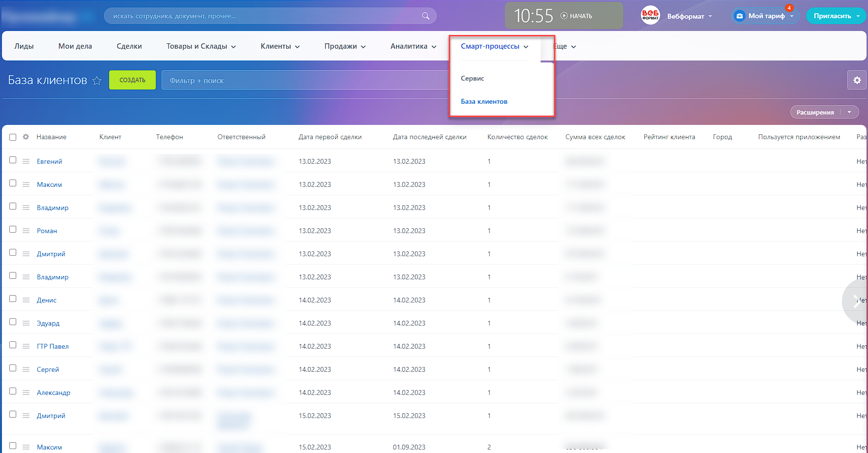
Task: Sort by Название column header
Action: pyautogui.click(x=51, y=137)
